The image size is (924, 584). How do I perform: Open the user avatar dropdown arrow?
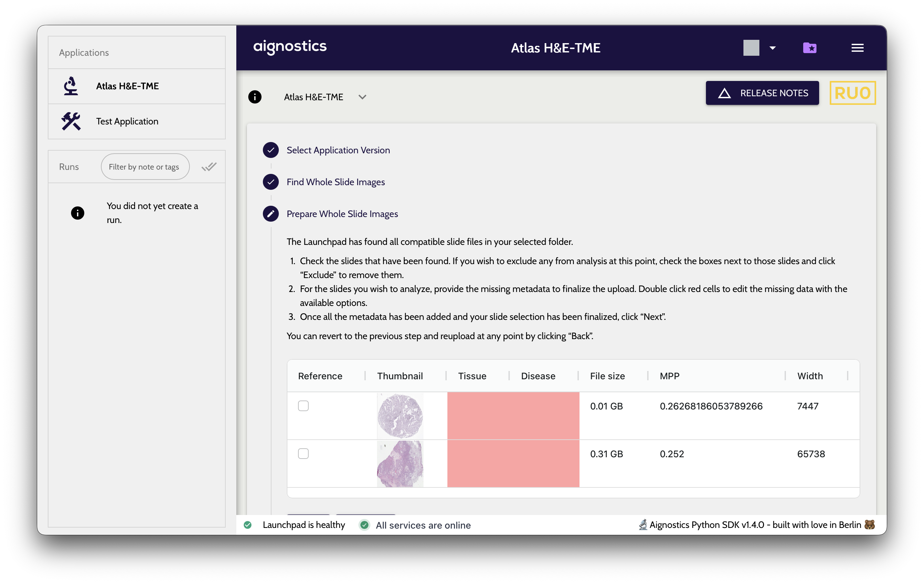772,48
